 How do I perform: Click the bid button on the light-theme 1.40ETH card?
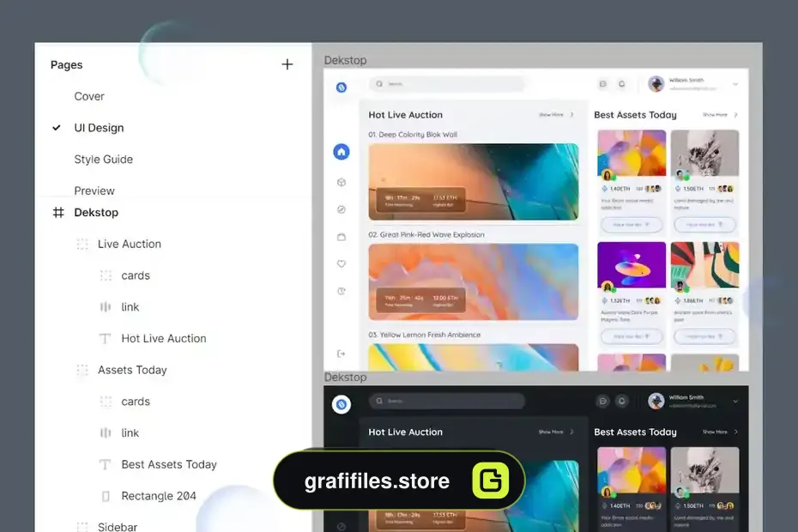click(x=631, y=225)
